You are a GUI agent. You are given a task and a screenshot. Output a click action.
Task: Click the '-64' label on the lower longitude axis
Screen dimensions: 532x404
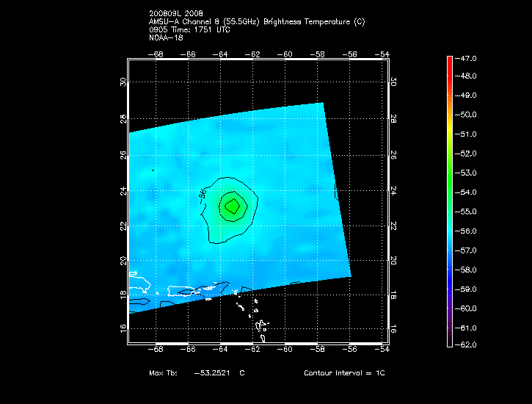click(x=220, y=350)
